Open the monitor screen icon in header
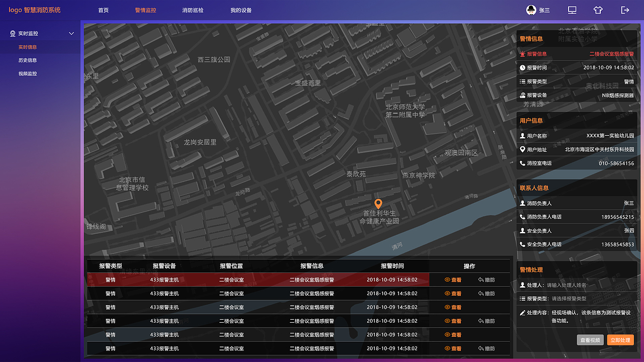Image resolution: width=644 pixels, height=362 pixels. pyautogui.click(x=572, y=10)
